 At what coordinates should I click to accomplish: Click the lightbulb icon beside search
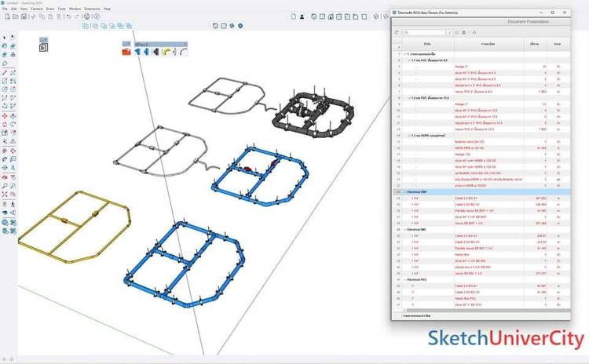(x=449, y=33)
